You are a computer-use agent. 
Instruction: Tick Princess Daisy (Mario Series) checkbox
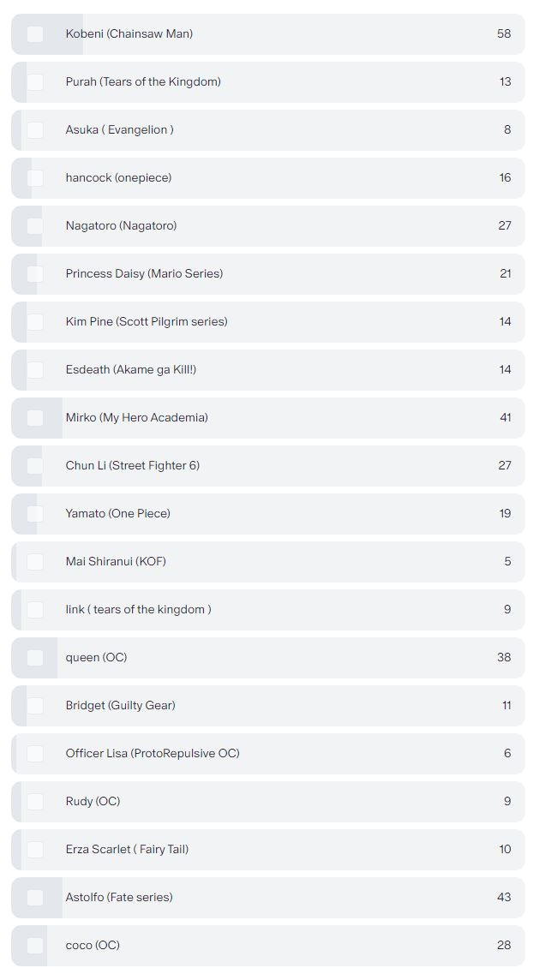tap(35, 274)
